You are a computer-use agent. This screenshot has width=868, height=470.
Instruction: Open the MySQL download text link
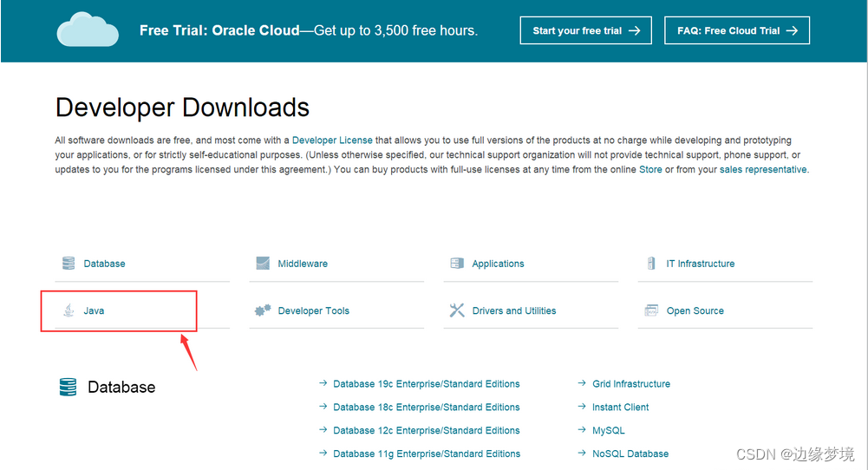click(x=609, y=430)
